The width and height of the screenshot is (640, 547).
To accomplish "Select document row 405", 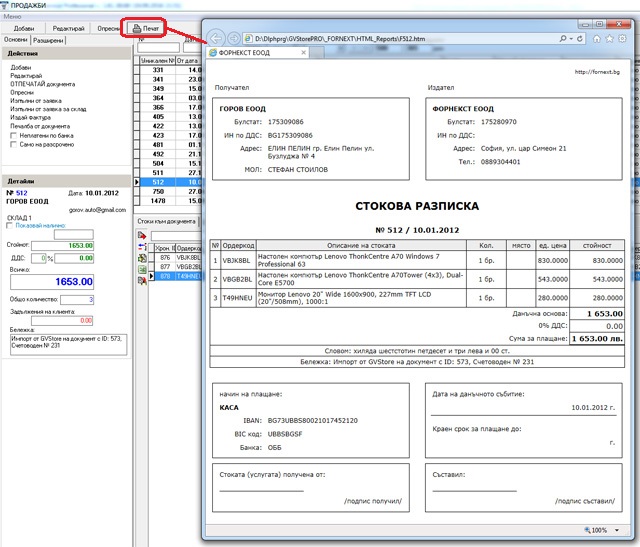I will tap(170, 117).
